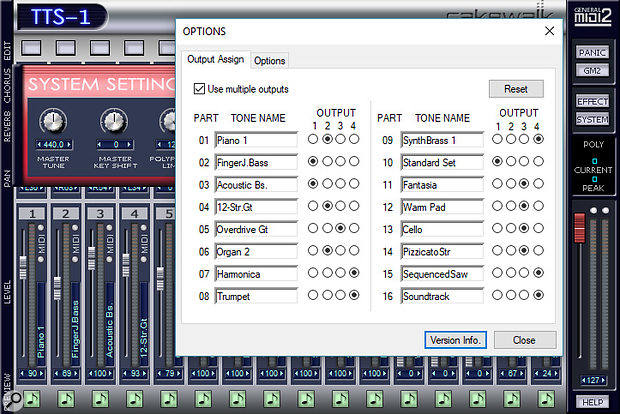The image size is (620, 414).
Task: Click the SYSTEM button
Action: [592, 119]
